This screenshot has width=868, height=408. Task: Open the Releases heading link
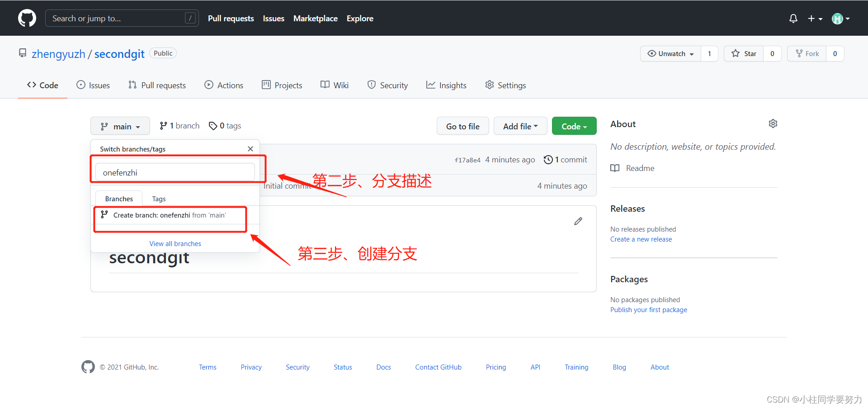point(627,209)
